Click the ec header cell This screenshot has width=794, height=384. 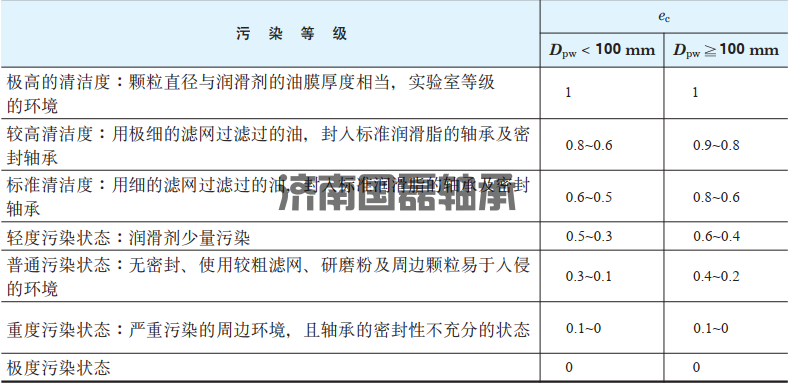pos(664,17)
